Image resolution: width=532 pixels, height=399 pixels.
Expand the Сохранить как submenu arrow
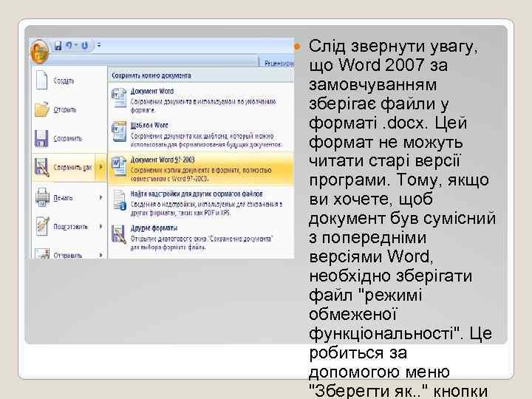point(100,167)
